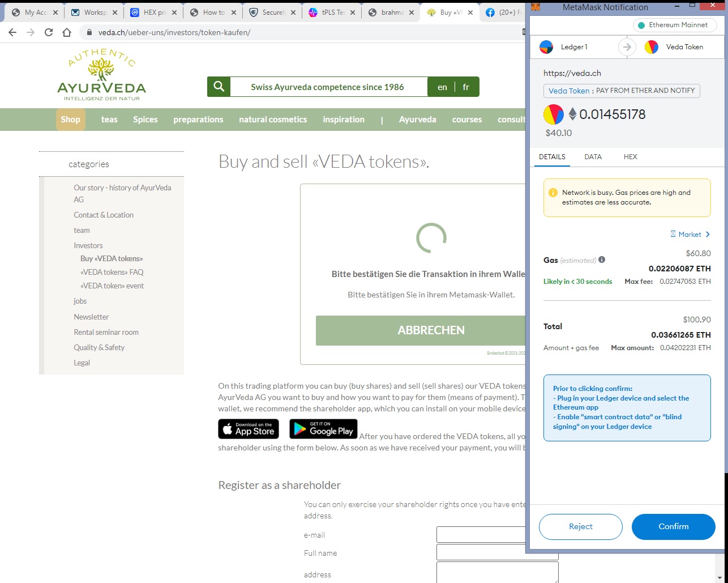Switch to the tPLS browser tab
The image size is (728, 583).
(x=332, y=12)
